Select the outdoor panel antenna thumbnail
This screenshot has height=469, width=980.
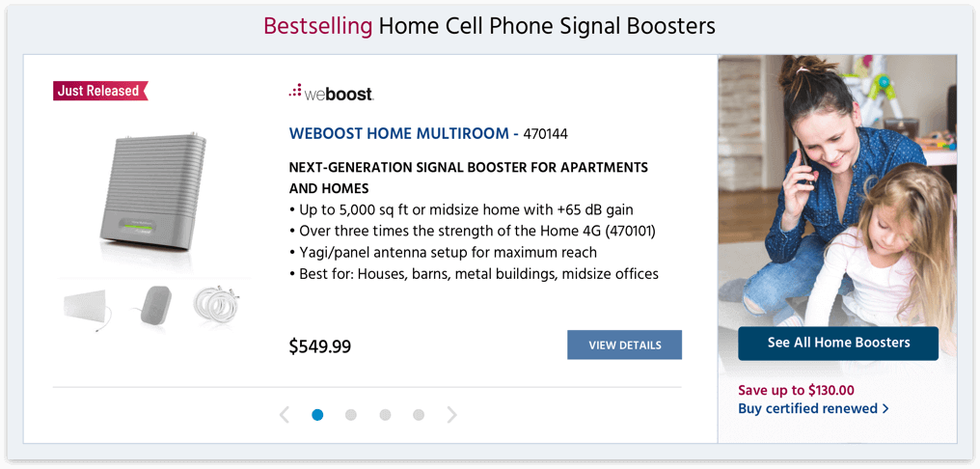(89, 308)
